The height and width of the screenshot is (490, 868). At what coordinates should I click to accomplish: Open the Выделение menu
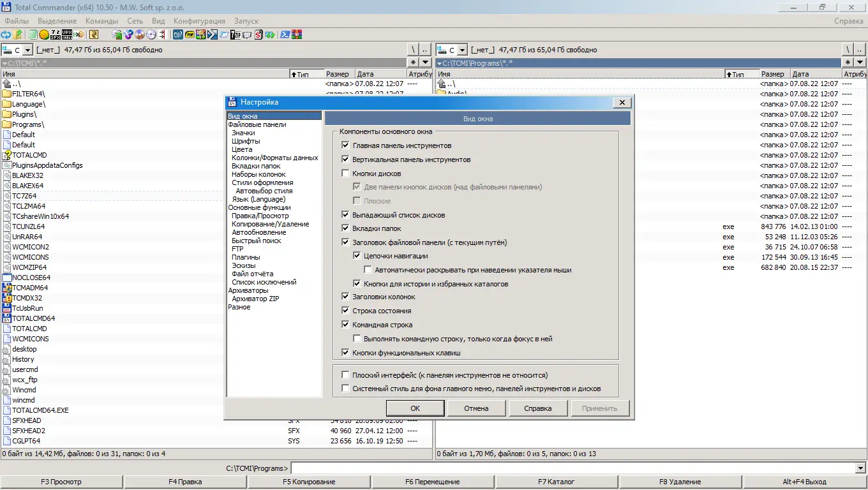pos(57,21)
